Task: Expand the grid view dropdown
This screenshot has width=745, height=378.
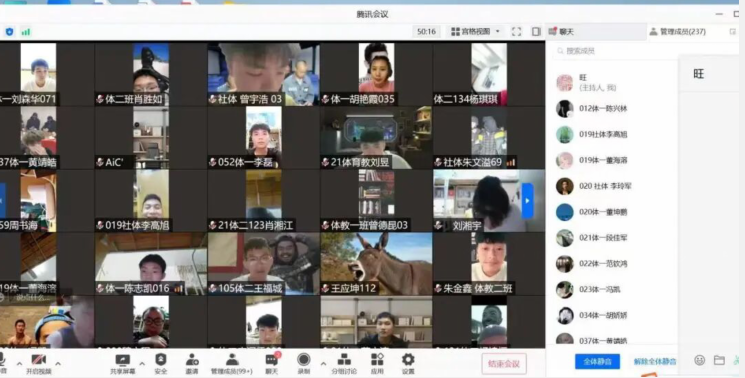Action: [476, 31]
